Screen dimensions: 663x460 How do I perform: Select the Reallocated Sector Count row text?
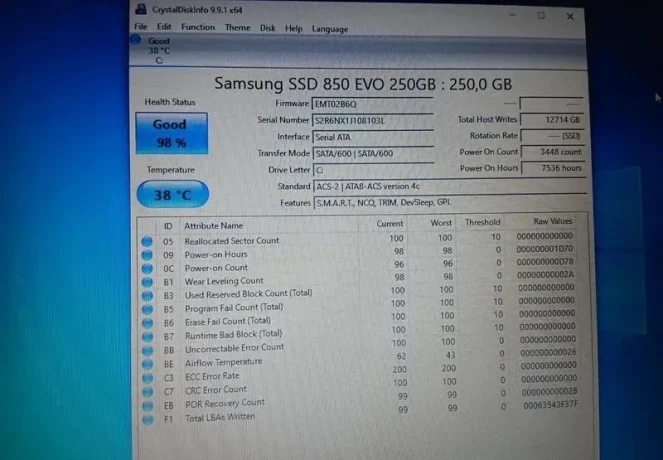(232, 241)
